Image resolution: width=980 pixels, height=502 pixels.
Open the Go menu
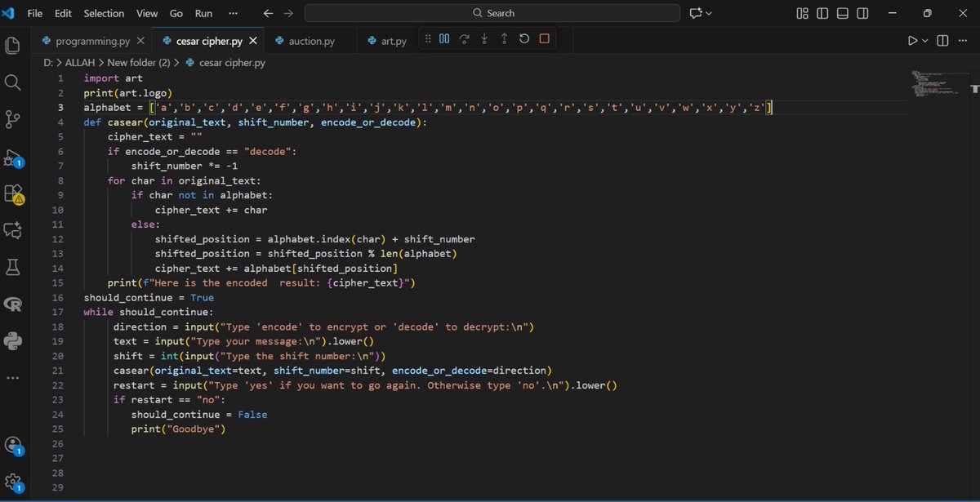click(176, 13)
